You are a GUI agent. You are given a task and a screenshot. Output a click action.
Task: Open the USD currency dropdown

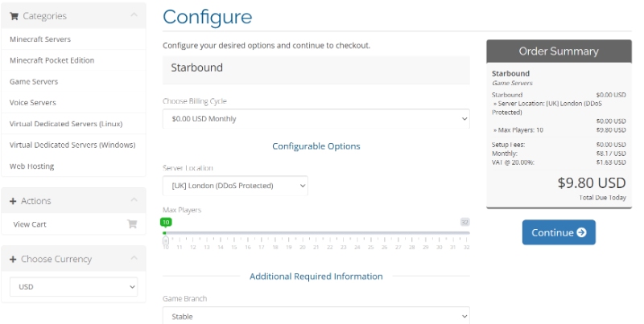tap(73, 287)
